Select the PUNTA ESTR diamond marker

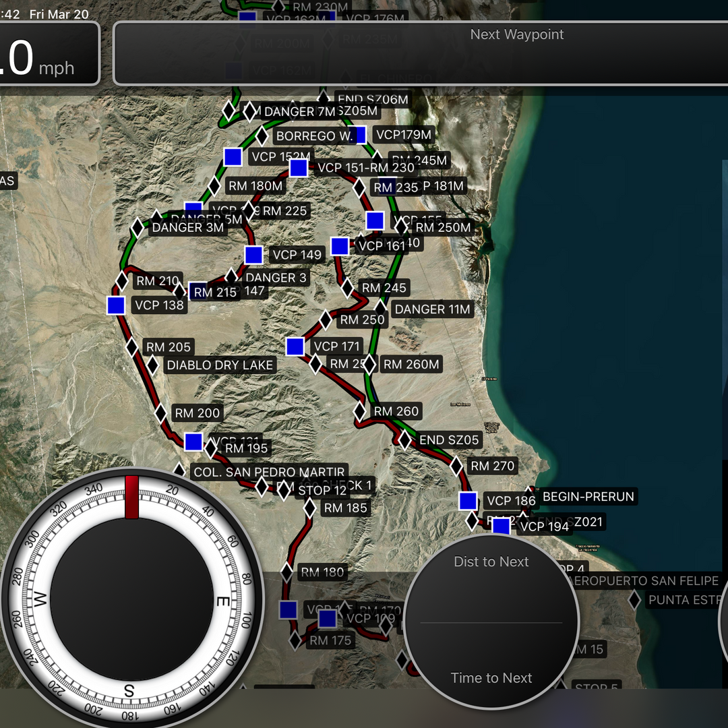(634, 600)
